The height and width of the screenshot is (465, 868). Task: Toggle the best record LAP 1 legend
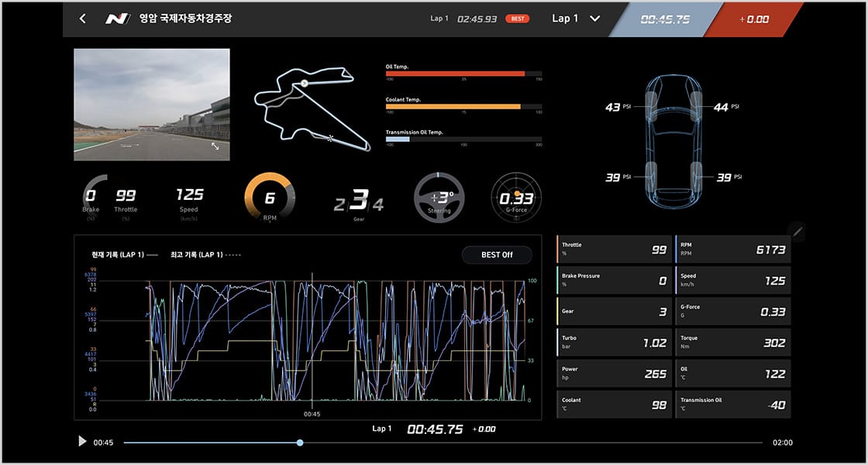pos(205,255)
